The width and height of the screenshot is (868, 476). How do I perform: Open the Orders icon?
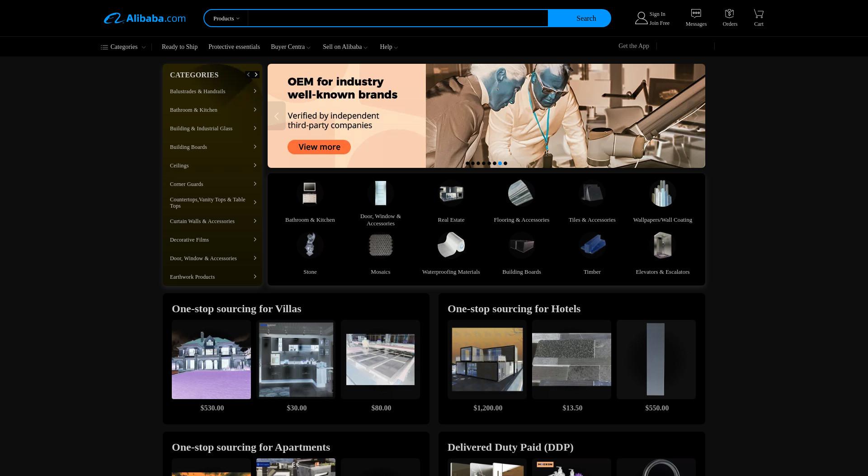[729, 14]
